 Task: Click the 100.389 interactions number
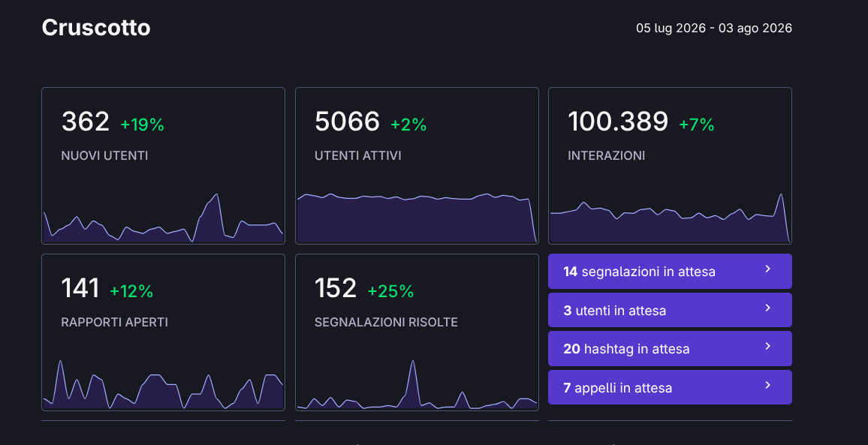point(618,122)
